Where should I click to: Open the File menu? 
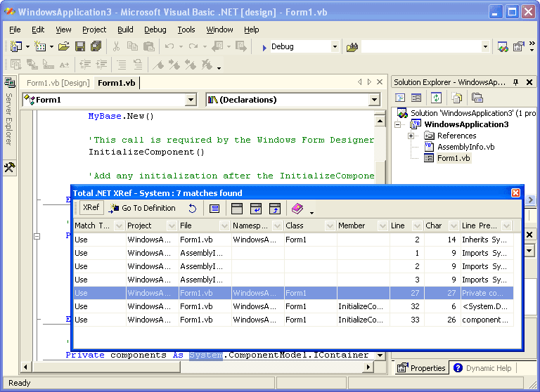[15, 30]
